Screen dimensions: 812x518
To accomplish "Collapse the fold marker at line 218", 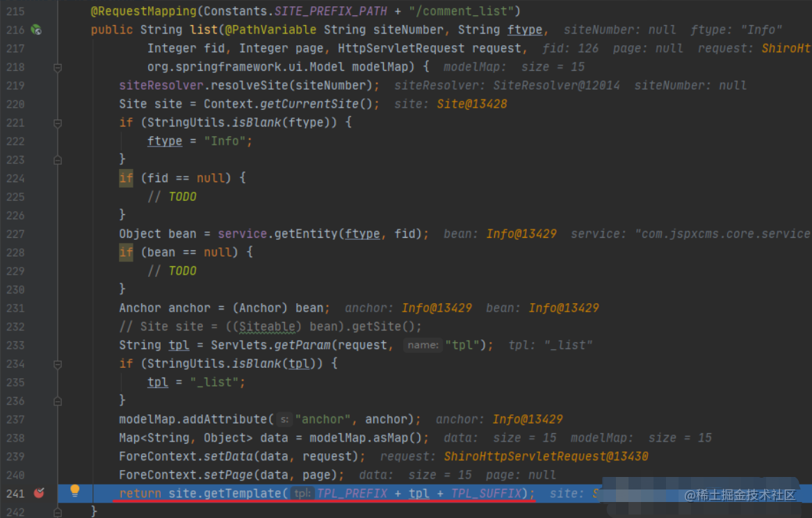I will tap(58, 67).
